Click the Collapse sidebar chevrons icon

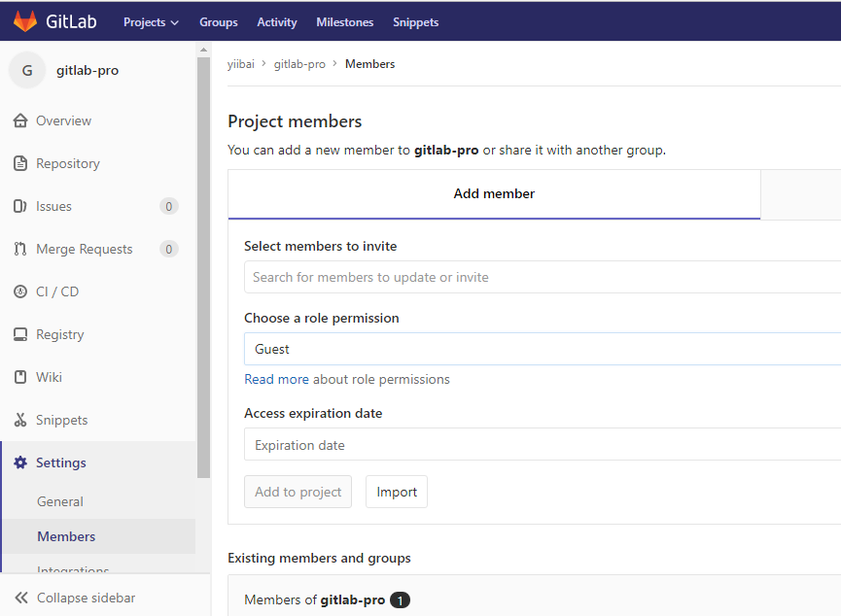tap(21, 598)
